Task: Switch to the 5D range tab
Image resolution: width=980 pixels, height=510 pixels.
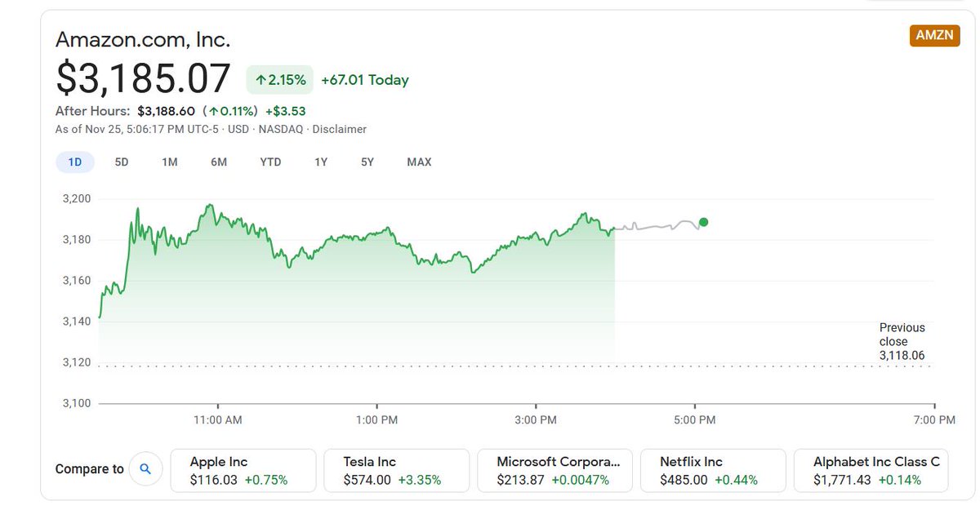Action: pyautogui.click(x=122, y=162)
